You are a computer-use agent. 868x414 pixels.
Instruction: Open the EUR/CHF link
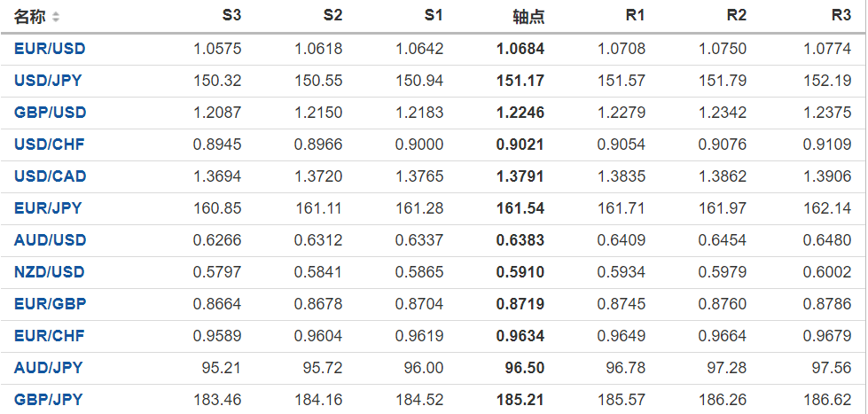pos(49,336)
